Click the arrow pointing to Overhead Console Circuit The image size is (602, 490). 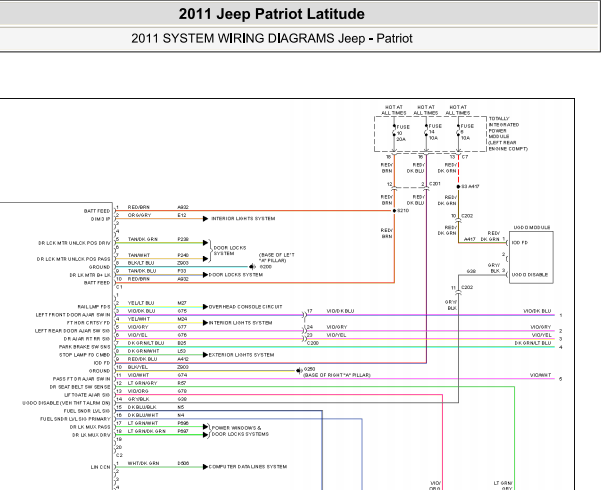205,307
